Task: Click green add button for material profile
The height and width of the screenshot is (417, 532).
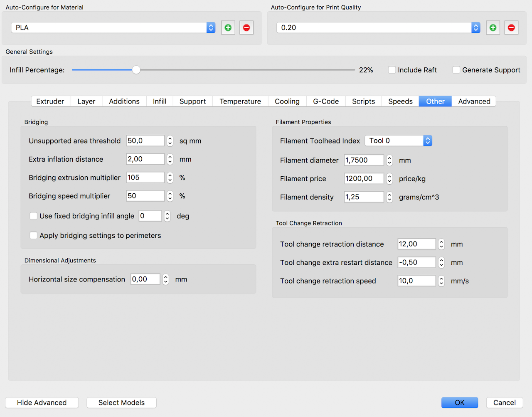Action: (x=228, y=28)
